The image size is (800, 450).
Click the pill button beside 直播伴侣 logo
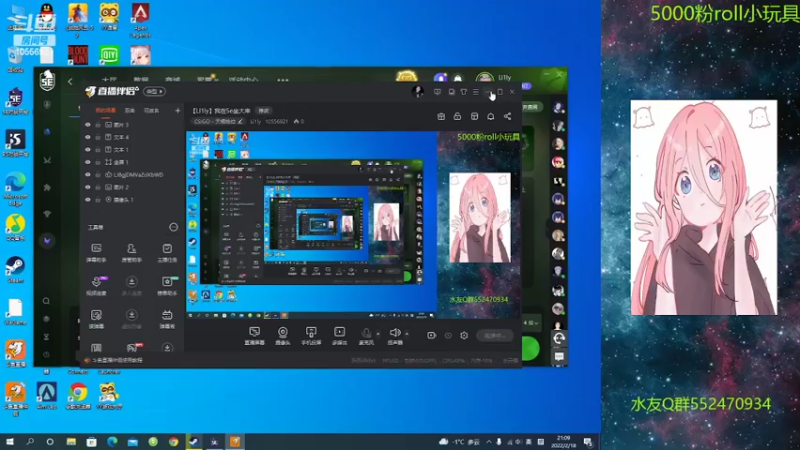[154, 91]
